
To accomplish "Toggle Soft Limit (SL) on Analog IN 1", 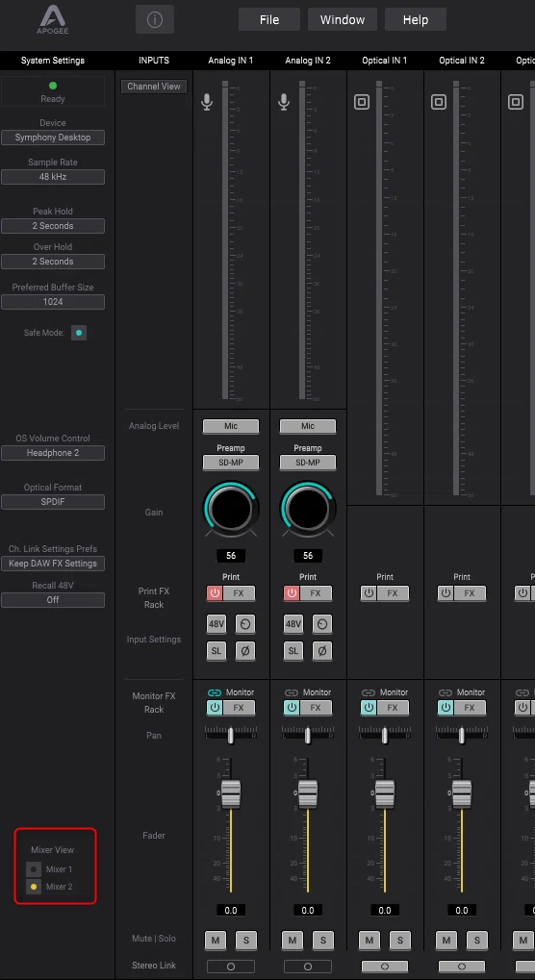I will click(x=217, y=651).
